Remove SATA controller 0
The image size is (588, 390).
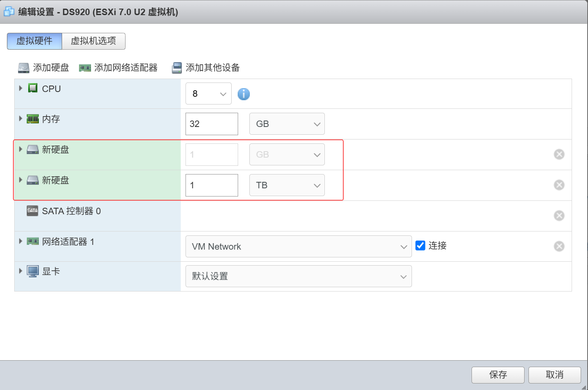coord(559,216)
